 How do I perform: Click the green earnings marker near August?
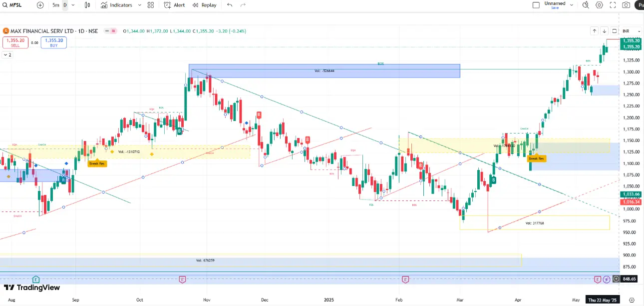[36, 279]
